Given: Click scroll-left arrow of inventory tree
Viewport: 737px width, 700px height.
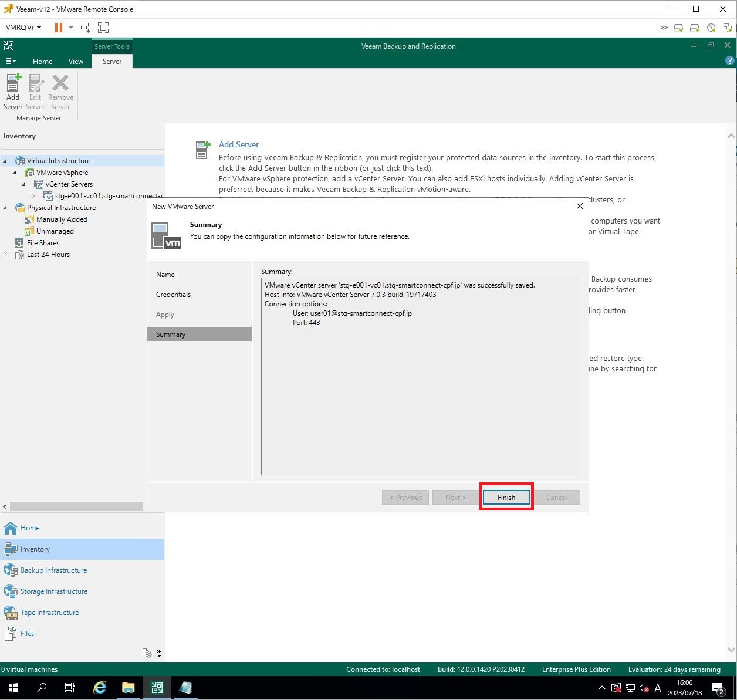Looking at the screenshot, I should click(5, 506).
